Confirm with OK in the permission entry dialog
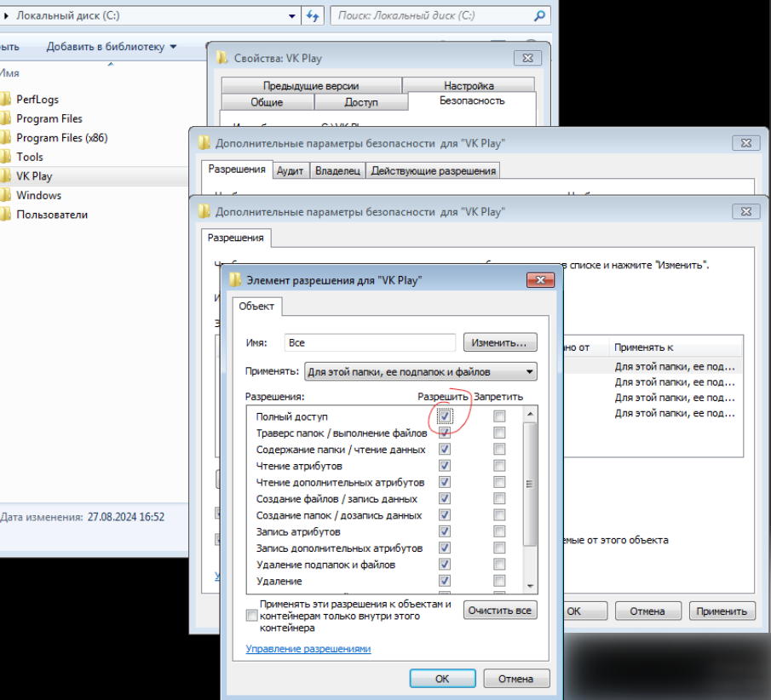The height and width of the screenshot is (700, 771). (x=442, y=679)
